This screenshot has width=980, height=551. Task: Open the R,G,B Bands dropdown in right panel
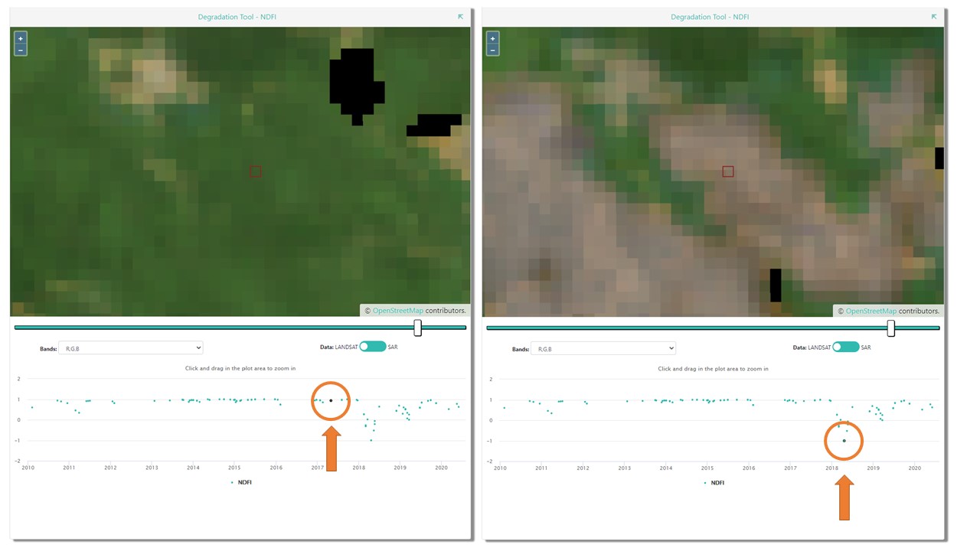coord(603,348)
